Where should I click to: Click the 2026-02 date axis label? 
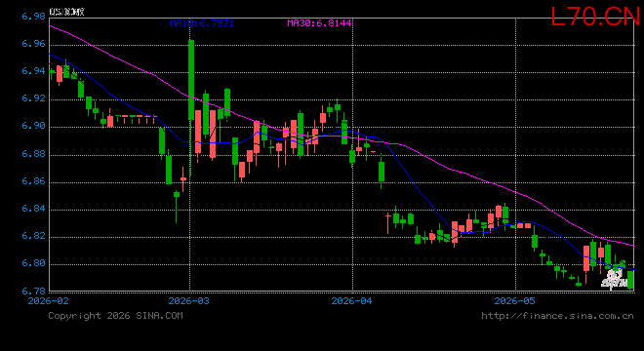coord(49,301)
